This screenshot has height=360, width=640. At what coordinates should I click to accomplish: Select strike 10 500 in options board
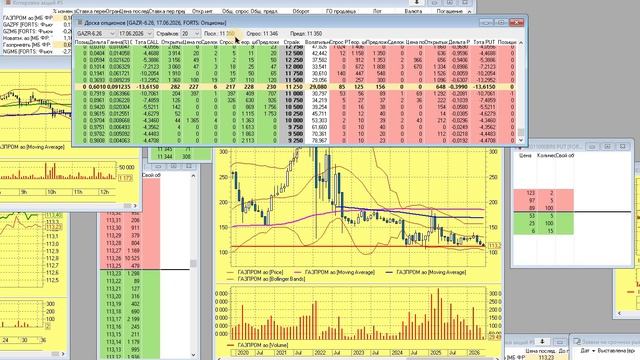coord(294,107)
